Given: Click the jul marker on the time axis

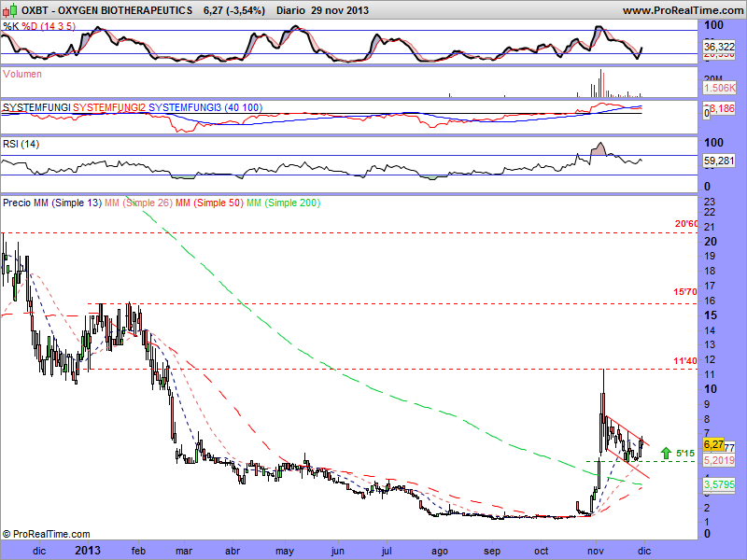Looking at the screenshot, I should 387,551.
